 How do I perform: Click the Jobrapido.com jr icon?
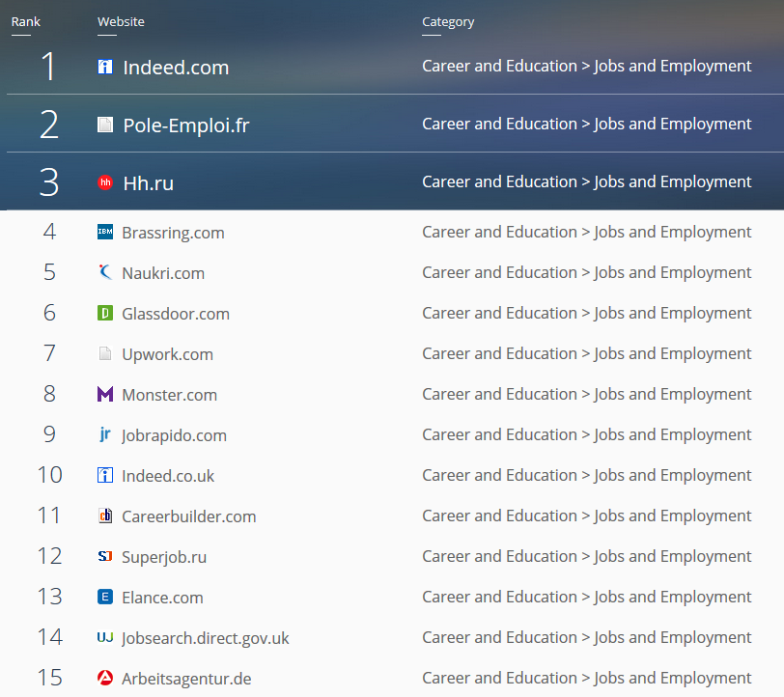click(x=105, y=434)
